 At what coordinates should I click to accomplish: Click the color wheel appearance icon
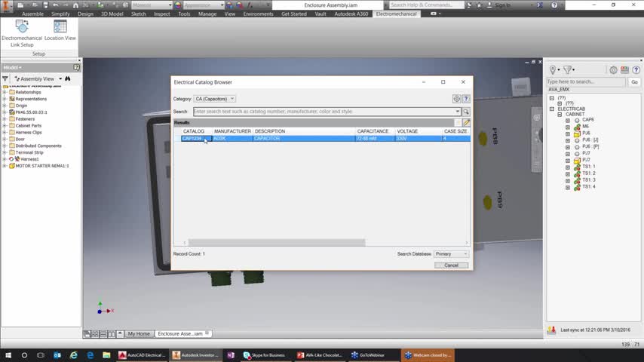pyautogui.click(x=178, y=5)
